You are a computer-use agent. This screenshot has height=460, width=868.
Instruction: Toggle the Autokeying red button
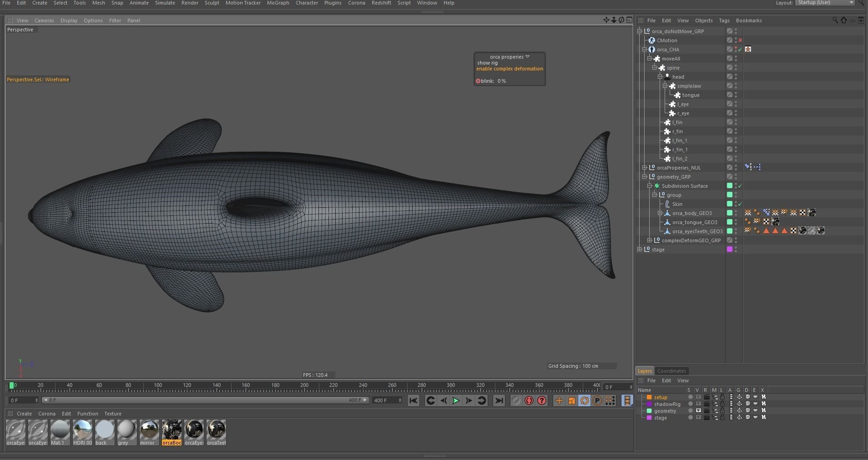529,400
